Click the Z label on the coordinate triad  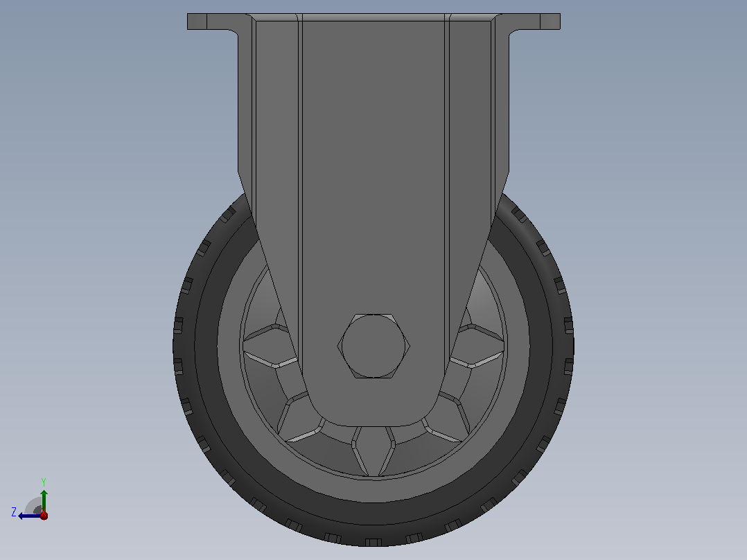click(x=14, y=512)
